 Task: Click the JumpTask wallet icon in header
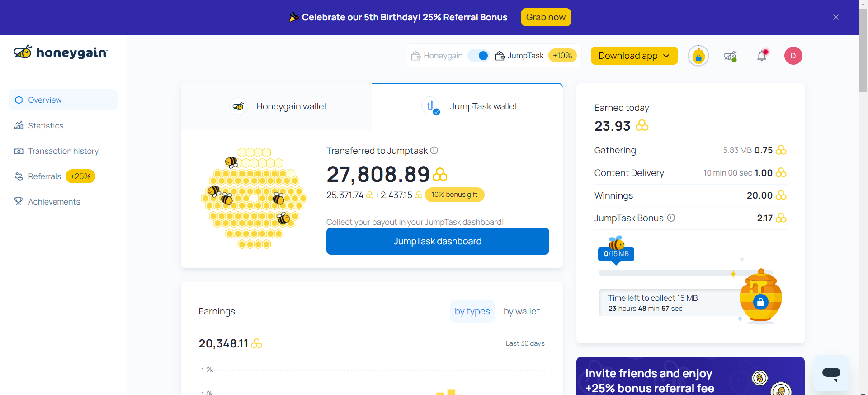(x=500, y=56)
